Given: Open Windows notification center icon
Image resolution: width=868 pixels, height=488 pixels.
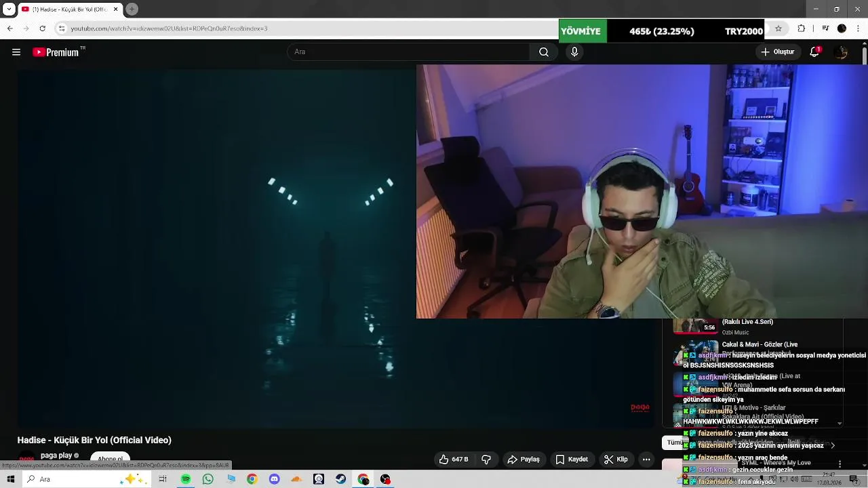Looking at the screenshot, I should [854, 479].
